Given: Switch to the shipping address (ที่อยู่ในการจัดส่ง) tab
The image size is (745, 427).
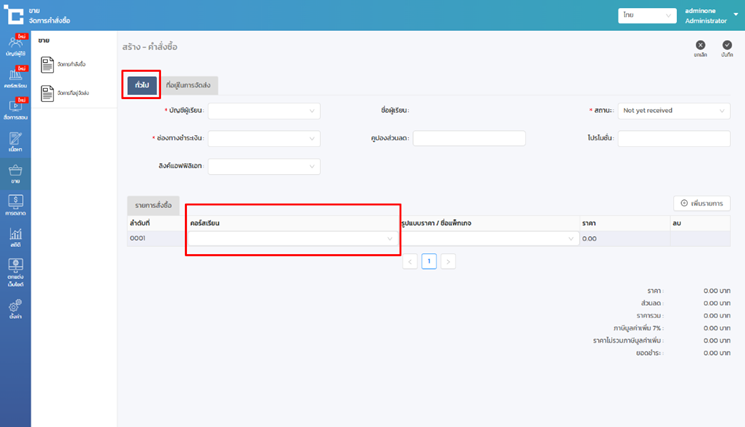Looking at the screenshot, I should [189, 86].
